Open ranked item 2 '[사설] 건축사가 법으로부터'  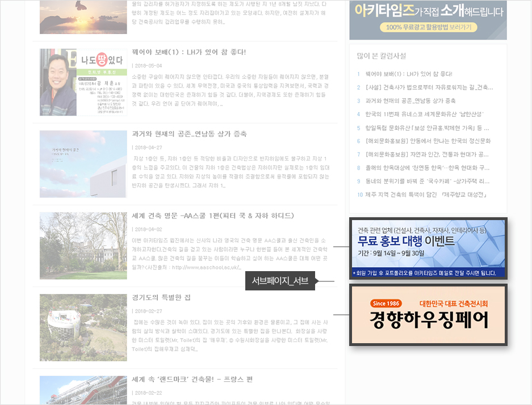coord(429,87)
